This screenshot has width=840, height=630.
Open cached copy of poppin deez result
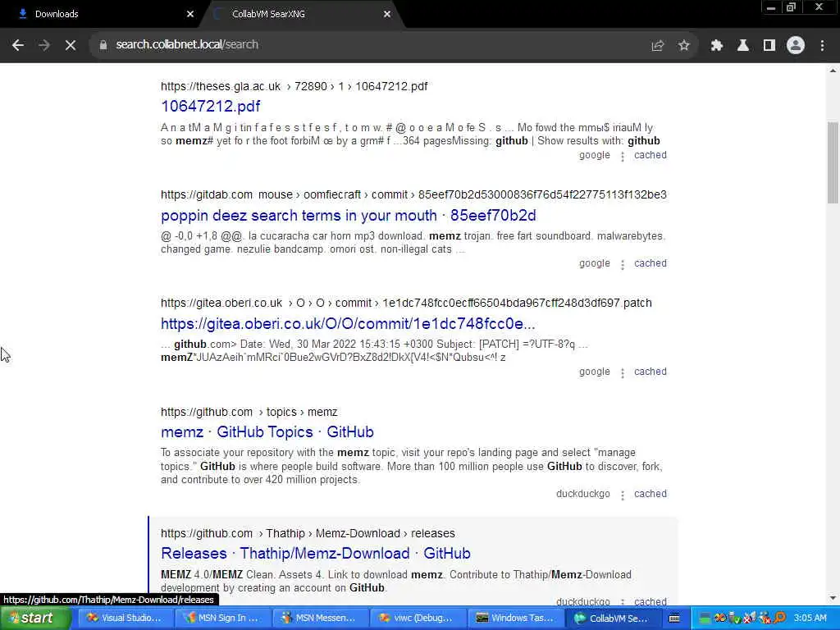[651, 263]
